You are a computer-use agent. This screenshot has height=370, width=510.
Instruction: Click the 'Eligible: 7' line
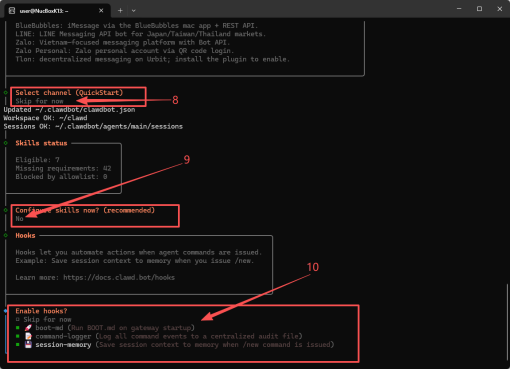[37, 160]
